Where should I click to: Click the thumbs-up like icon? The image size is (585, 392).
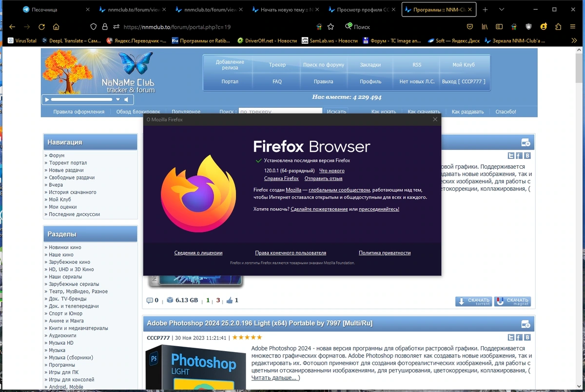coord(230,300)
